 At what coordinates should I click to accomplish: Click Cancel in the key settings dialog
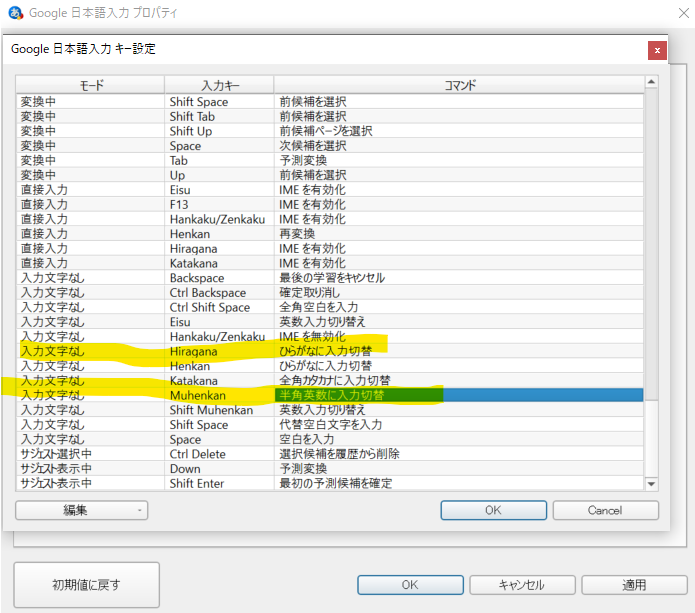tap(605, 510)
